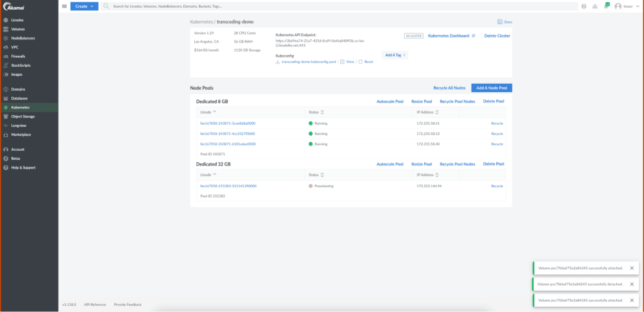Download the transcoding-demo-kubeconfig.yaml file
This screenshot has height=312, width=644.
click(x=306, y=62)
